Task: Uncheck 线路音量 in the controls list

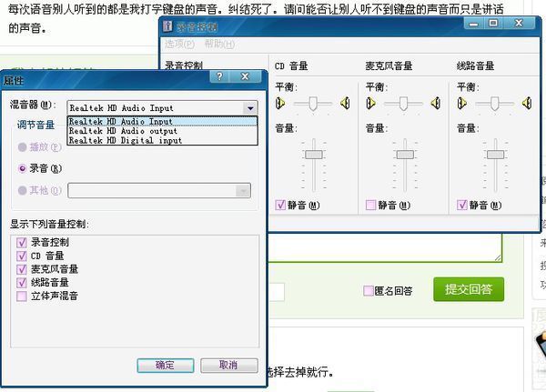Action: pos(22,282)
